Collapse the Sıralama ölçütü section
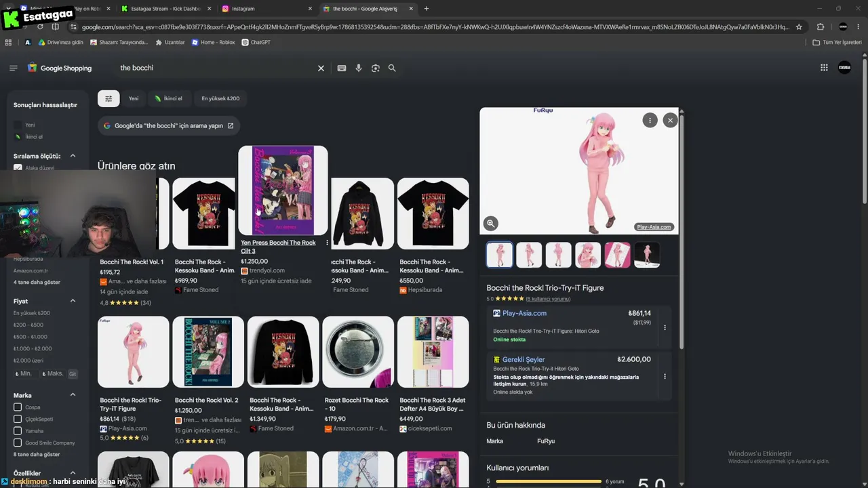Image resolution: width=868 pixels, height=488 pixels. 73,156
